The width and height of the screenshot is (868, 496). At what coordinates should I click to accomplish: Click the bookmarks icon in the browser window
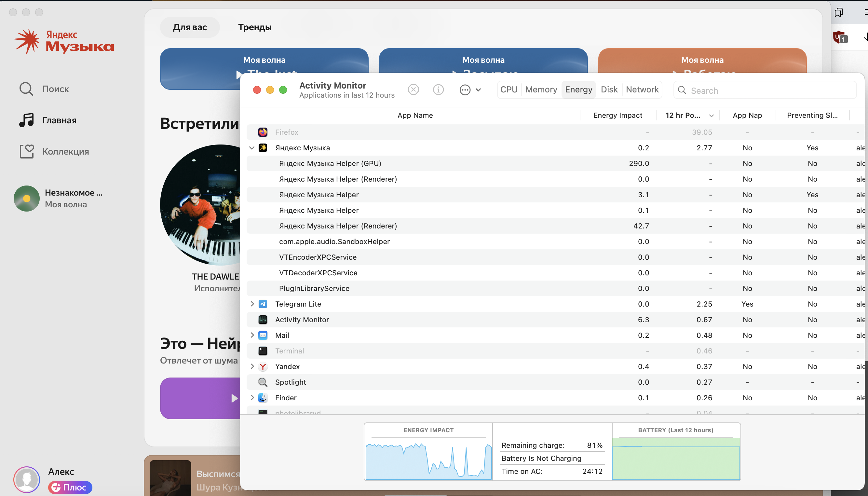(838, 13)
